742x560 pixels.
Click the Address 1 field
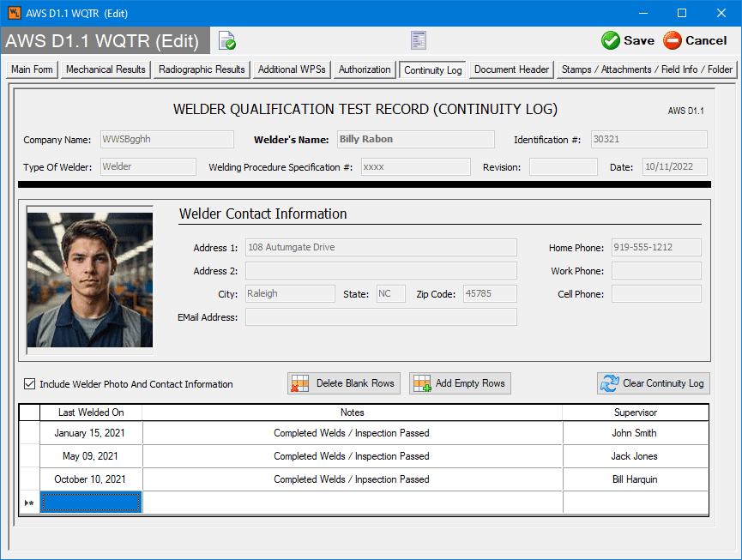pyautogui.click(x=381, y=247)
